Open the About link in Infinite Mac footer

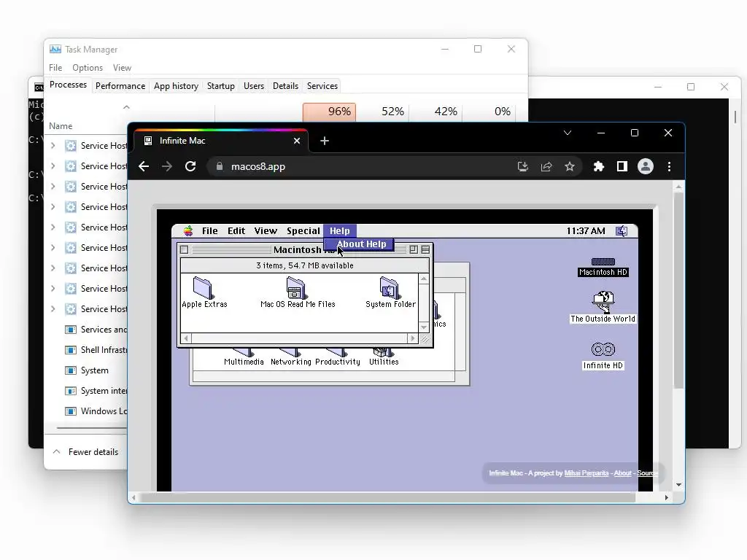pos(622,472)
